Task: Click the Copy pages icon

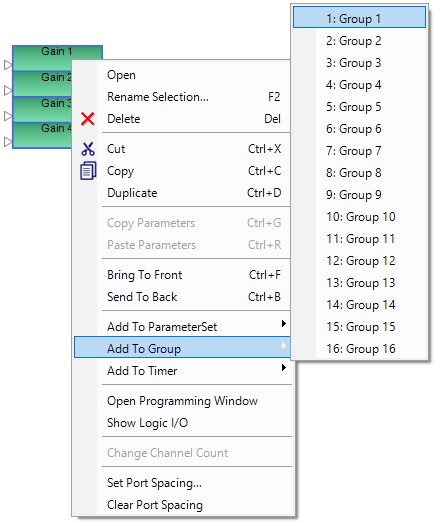Action: click(88, 171)
